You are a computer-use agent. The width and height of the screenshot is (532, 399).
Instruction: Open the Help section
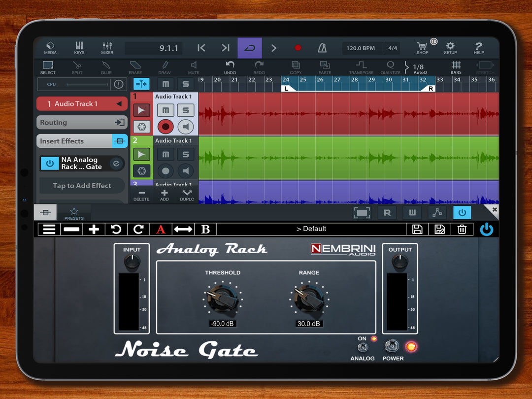point(479,48)
